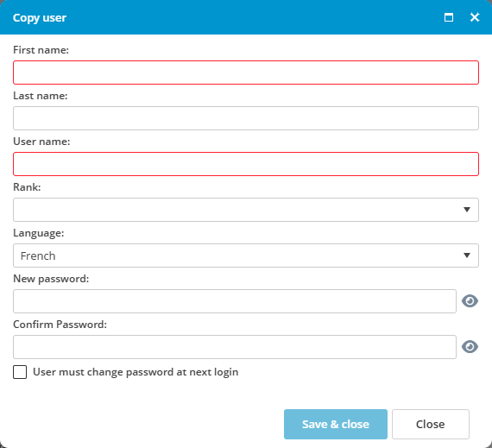Click the Confirm Password label
This screenshot has width=492, height=448.
coord(60,325)
